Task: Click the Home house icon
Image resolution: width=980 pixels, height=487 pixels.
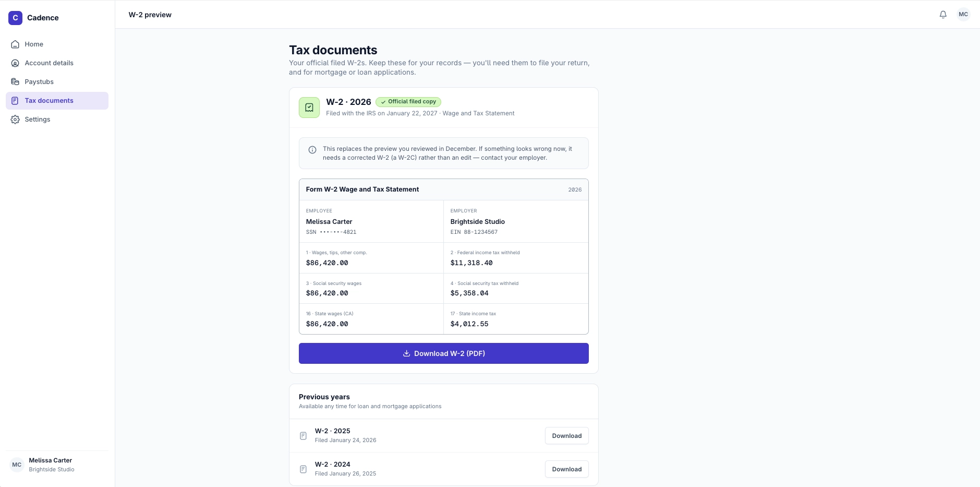Action: coord(15,44)
